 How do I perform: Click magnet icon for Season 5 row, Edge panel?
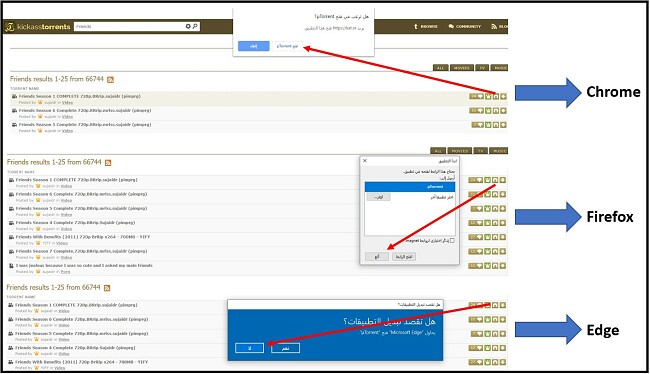click(495, 334)
